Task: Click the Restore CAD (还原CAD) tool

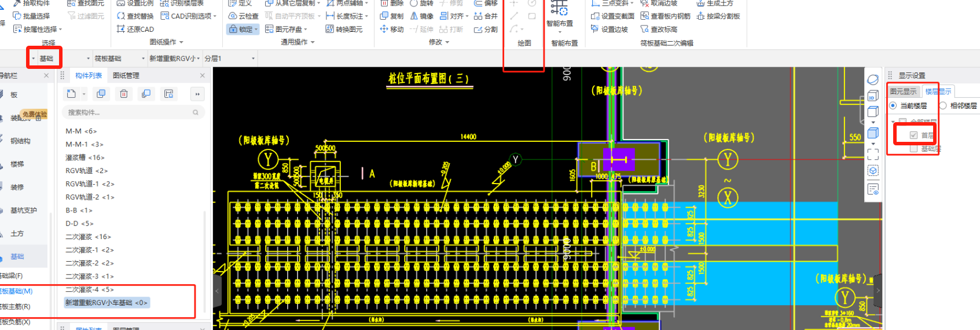Action: pyautogui.click(x=135, y=29)
